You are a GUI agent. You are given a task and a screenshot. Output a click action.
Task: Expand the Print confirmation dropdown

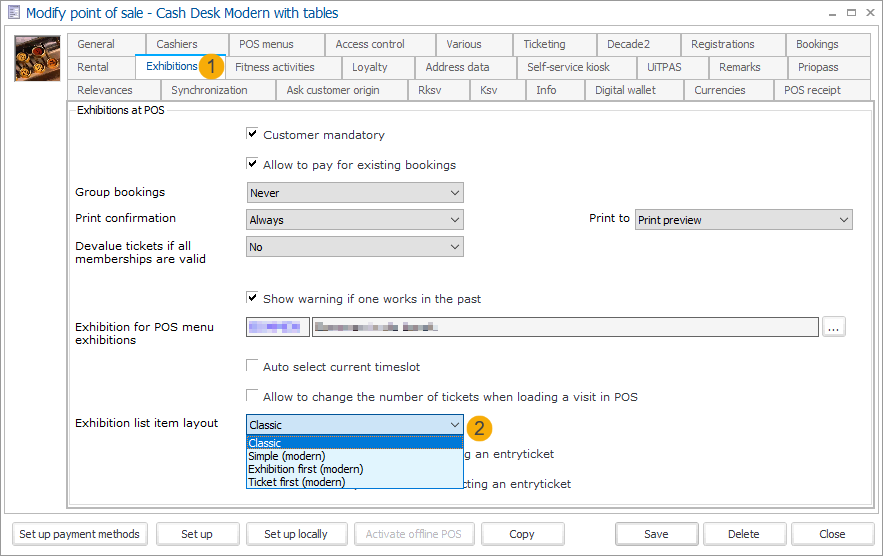pos(355,220)
